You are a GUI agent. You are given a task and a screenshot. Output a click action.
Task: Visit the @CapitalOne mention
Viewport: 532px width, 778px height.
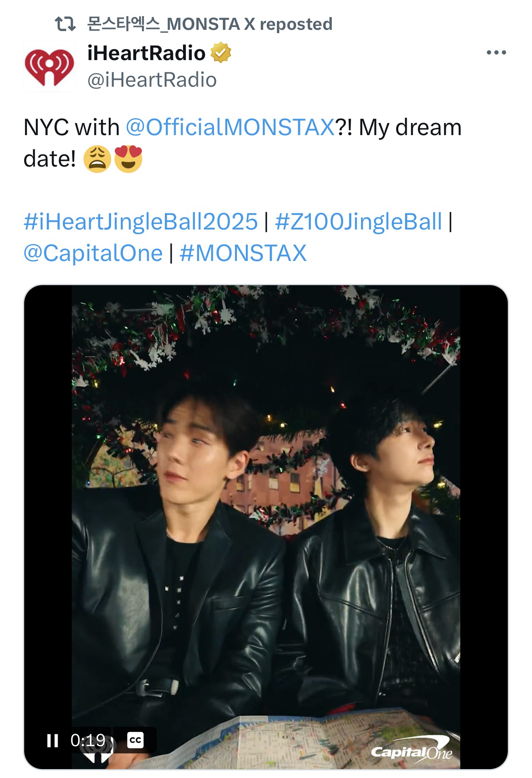click(x=93, y=253)
